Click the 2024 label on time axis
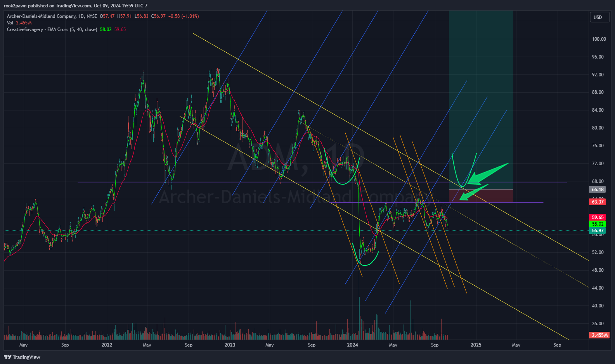The width and height of the screenshot is (615, 364). [x=352, y=345]
